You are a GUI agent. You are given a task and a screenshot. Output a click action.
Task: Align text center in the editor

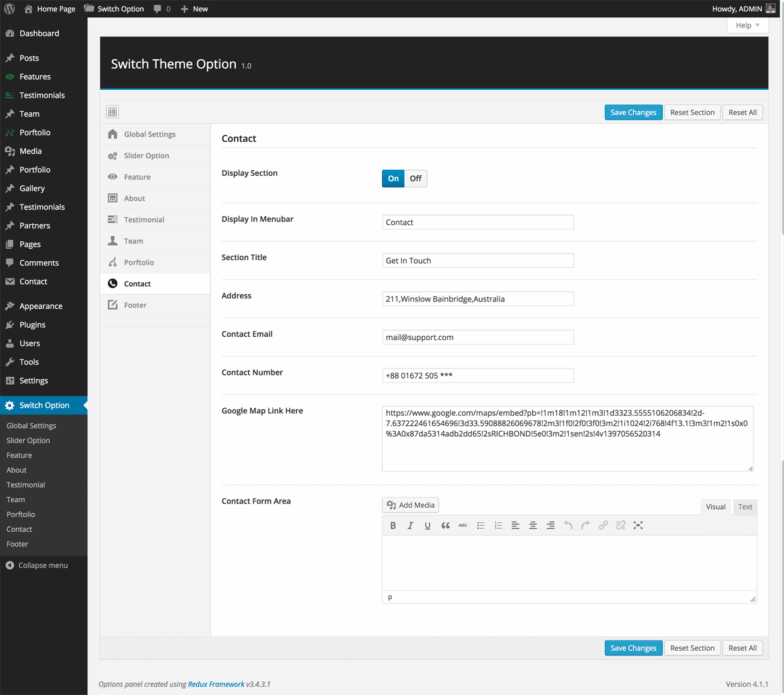pyautogui.click(x=533, y=525)
